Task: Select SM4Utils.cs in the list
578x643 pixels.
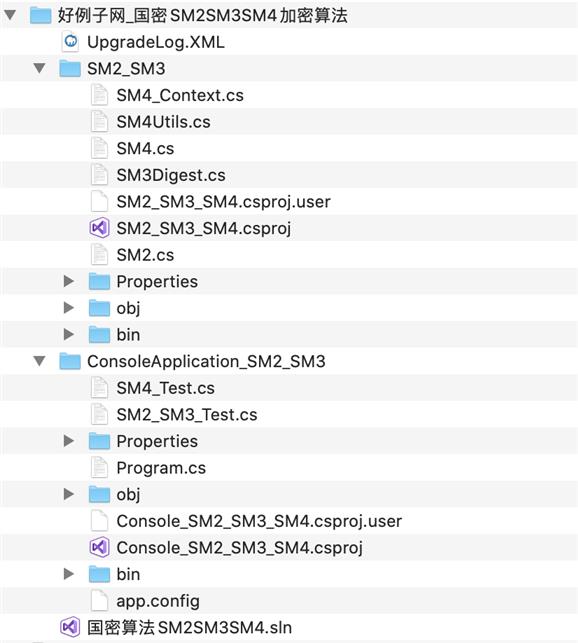Action: coord(289,122)
